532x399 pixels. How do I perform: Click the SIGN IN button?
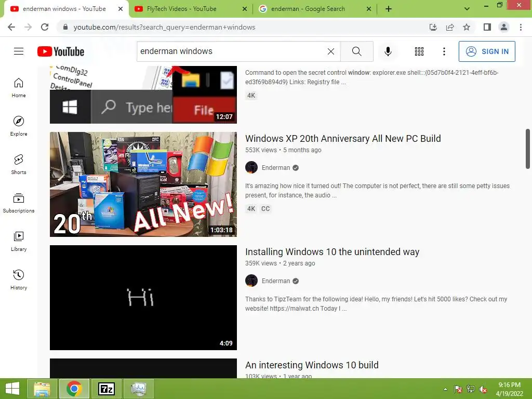pos(487,51)
